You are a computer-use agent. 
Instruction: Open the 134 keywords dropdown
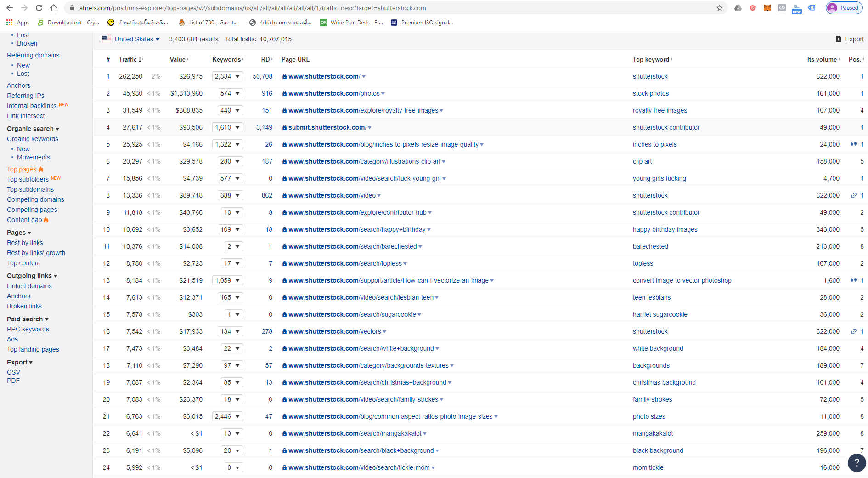[230, 331]
